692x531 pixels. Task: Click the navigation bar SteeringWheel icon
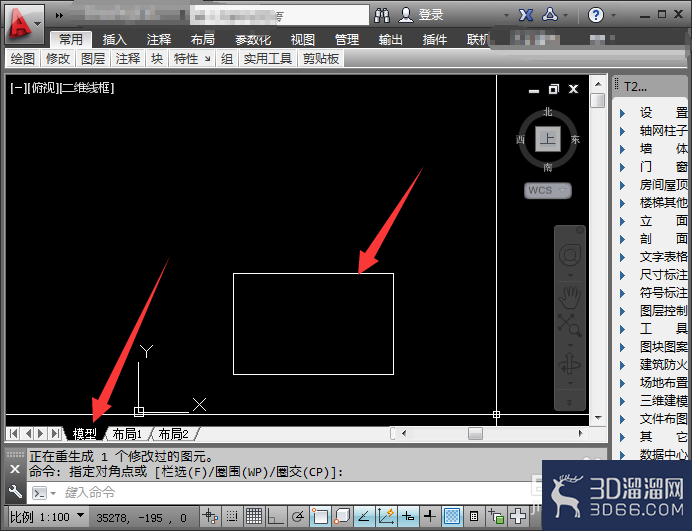[x=570, y=255]
